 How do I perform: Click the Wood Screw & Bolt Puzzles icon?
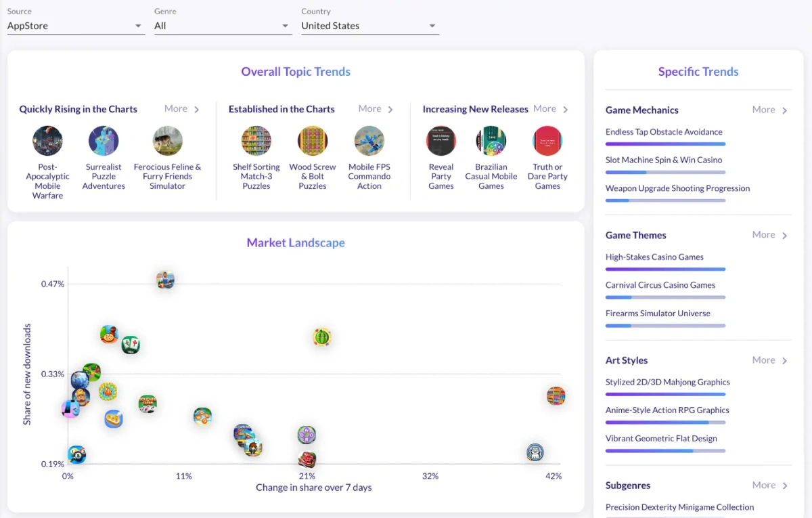point(312,140)
